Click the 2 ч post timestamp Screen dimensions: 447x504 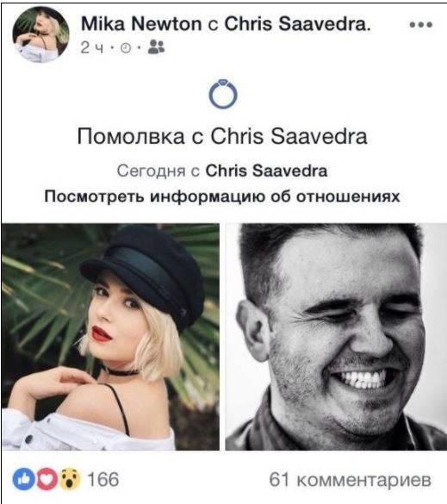coord(92,48)
